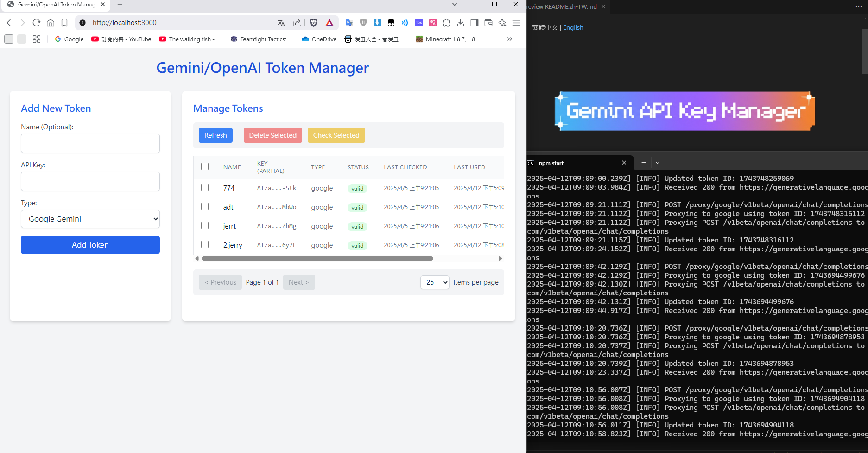868x453 pixels.
Task: Switch to the 'npm start' terminal tab
Action: (x=551, y=163)
